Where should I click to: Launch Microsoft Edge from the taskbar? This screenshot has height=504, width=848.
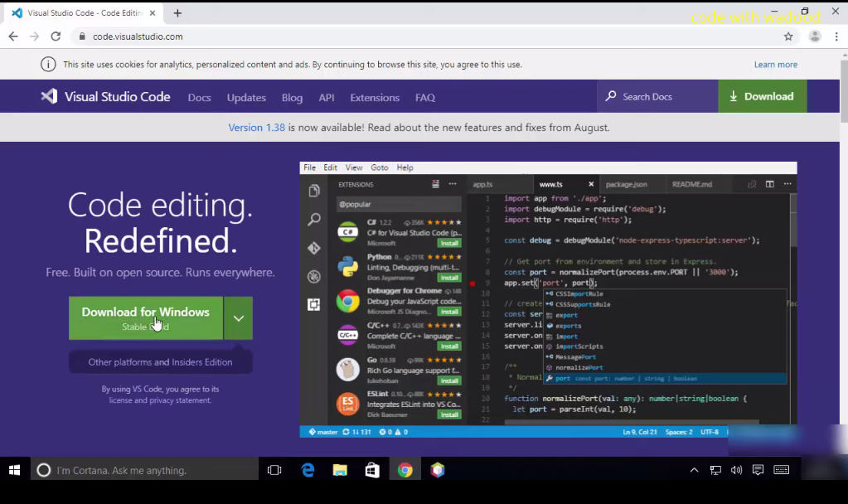(x=308, y=471)
